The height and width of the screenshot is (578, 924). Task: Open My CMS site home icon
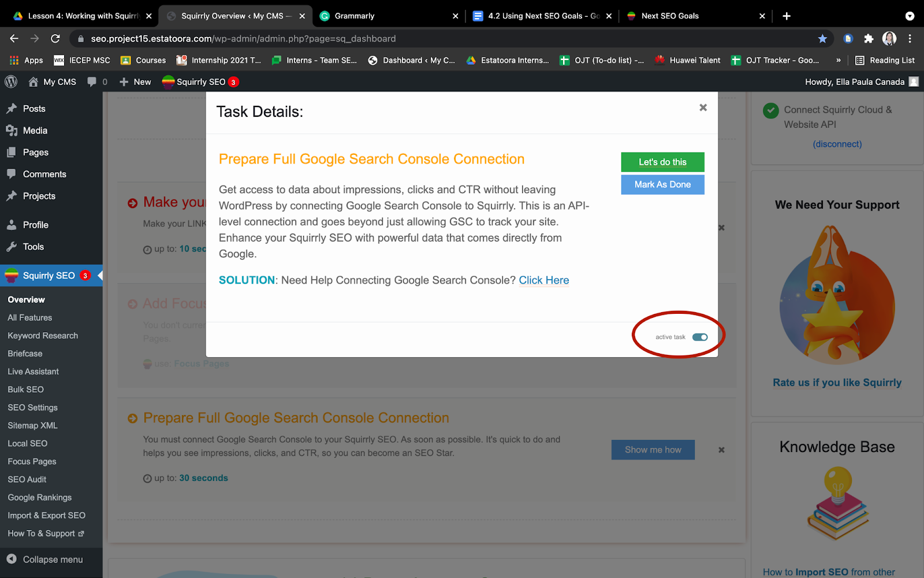click(52, 82)
